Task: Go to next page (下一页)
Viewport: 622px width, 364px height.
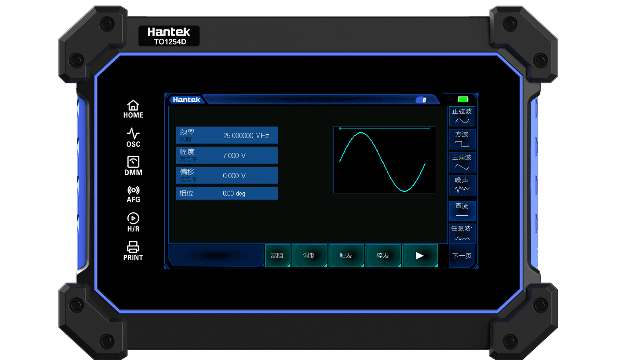Action: 462,256
